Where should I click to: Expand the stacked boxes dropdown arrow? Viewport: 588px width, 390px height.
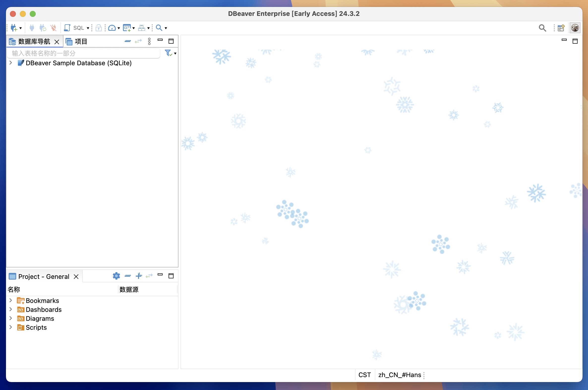pos(148,28)
